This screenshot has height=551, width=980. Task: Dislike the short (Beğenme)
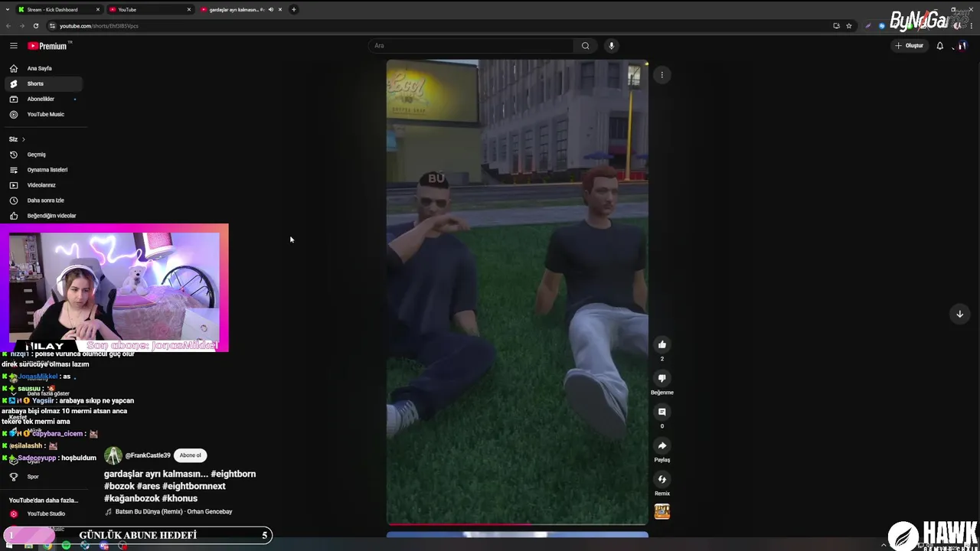coord(662,378)
